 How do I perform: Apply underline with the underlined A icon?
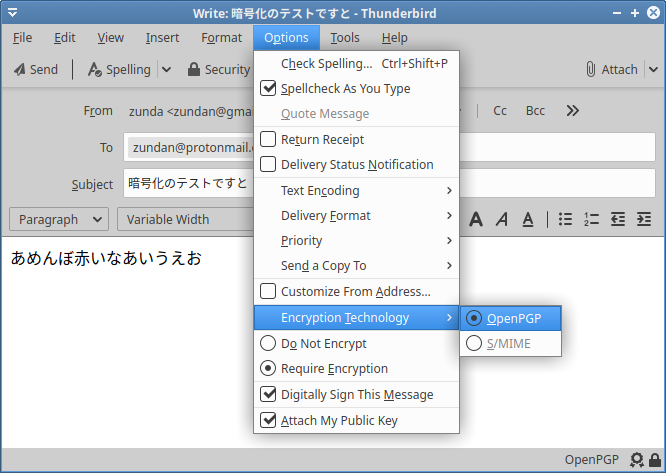click(528, 219)
